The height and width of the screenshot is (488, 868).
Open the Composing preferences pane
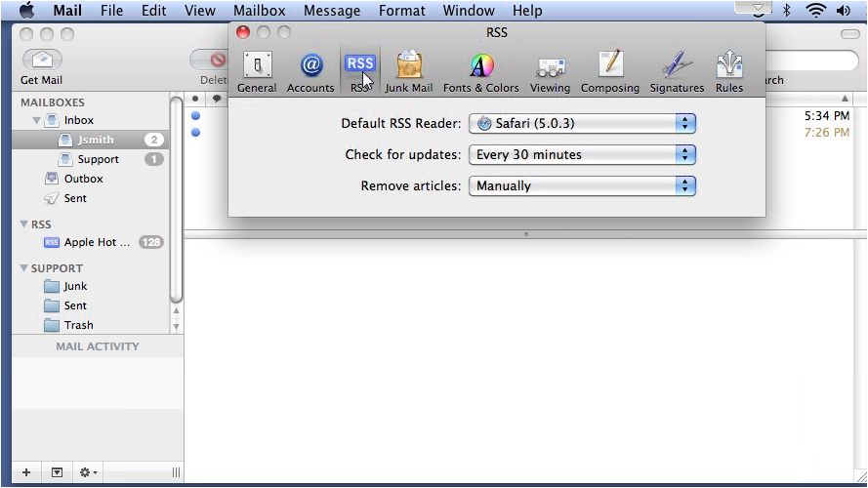pos(610,72)
